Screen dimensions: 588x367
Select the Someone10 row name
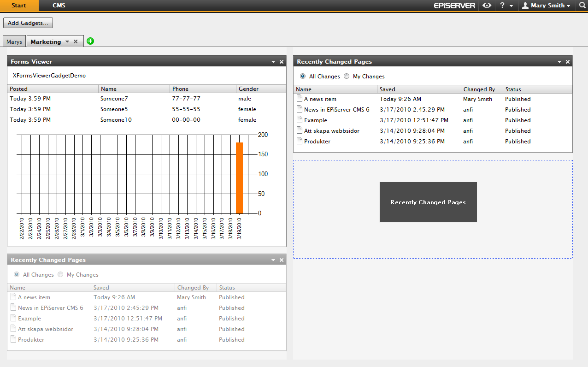116,120
